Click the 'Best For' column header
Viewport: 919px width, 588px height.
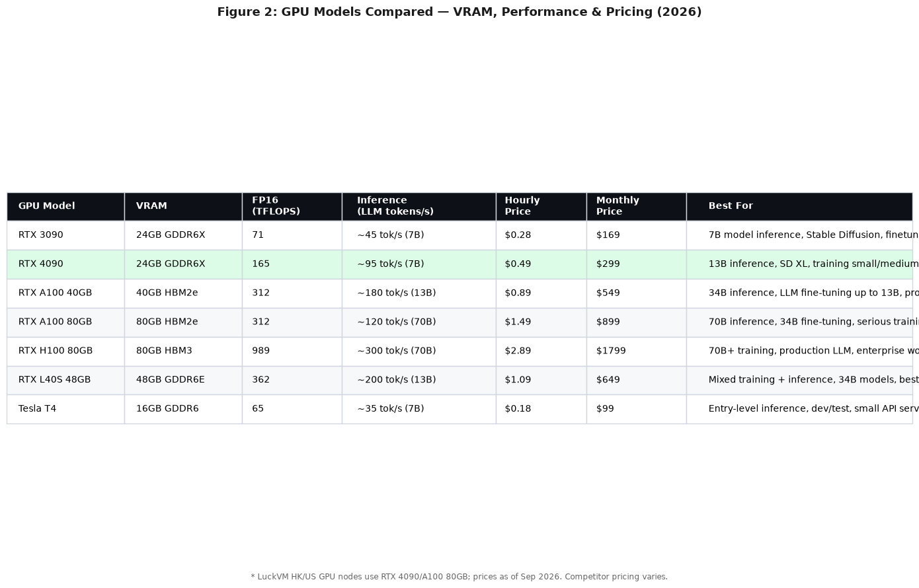[x=799, y=206]
